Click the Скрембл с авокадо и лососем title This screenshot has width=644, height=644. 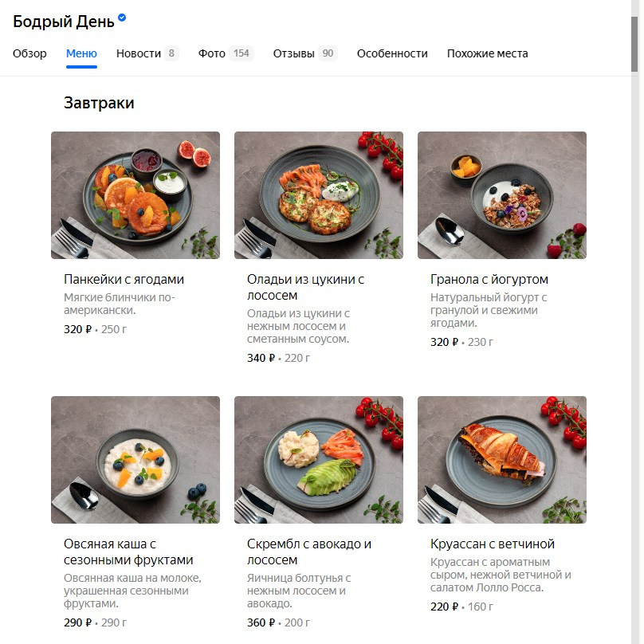coord(309,552)
